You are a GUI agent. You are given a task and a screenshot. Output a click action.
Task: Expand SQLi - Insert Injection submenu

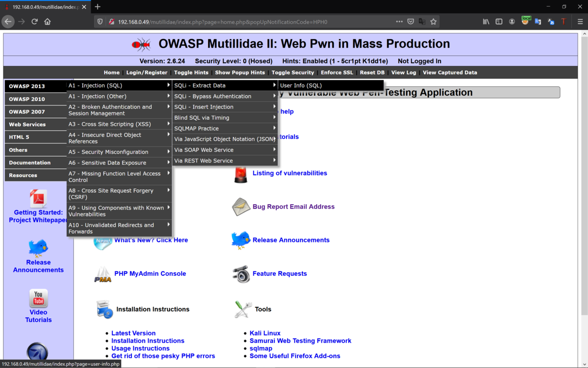225,107
